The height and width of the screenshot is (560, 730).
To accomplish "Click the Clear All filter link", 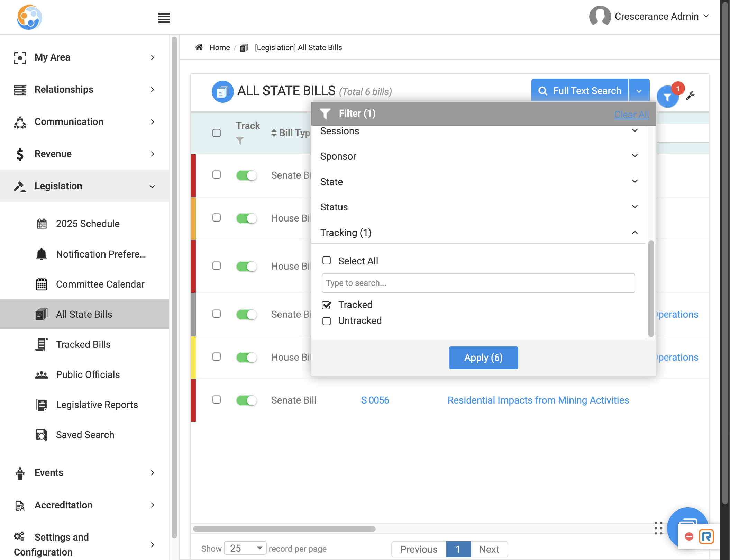I will (631, 115).
